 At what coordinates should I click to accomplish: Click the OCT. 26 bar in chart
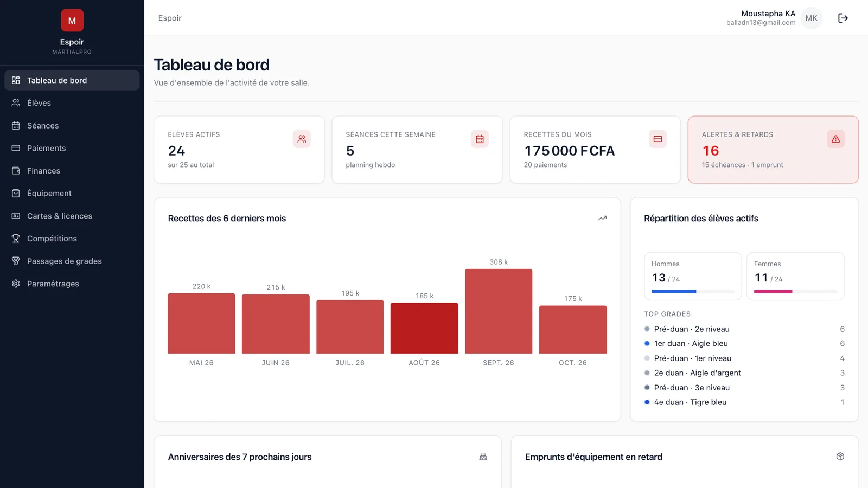[x=573, y=330]
